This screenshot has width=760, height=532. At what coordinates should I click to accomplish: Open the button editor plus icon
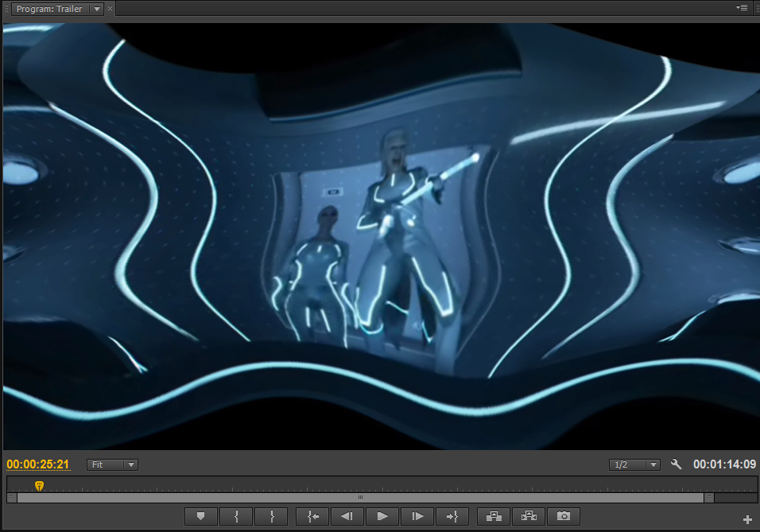[x=747, y=520]
